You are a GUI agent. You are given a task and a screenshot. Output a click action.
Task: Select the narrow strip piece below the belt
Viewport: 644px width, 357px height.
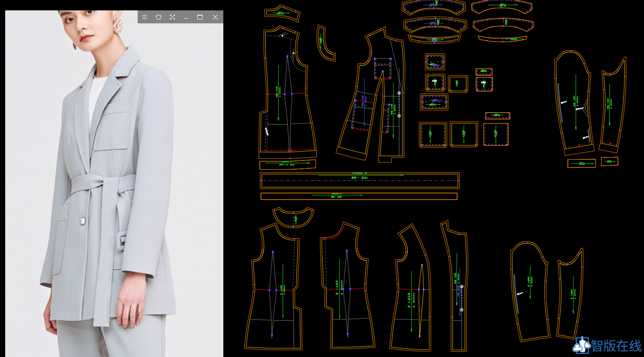coord(359,196)
